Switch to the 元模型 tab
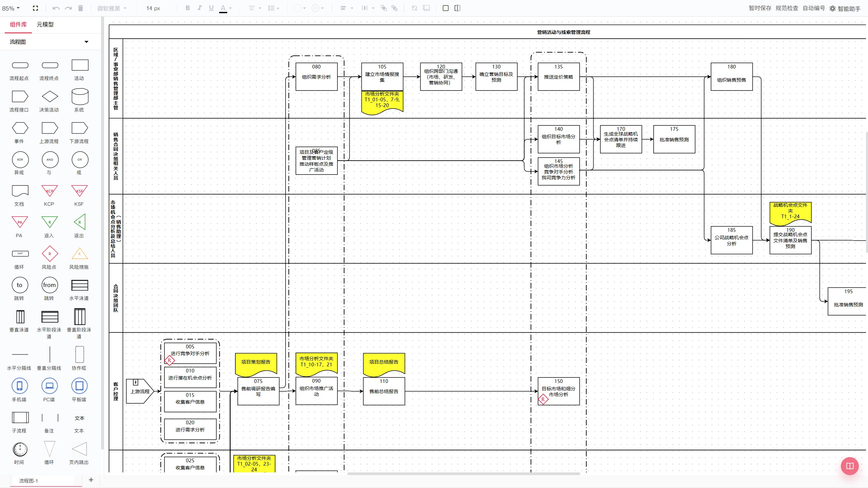The image size is (868, 488). pos(45,24)
